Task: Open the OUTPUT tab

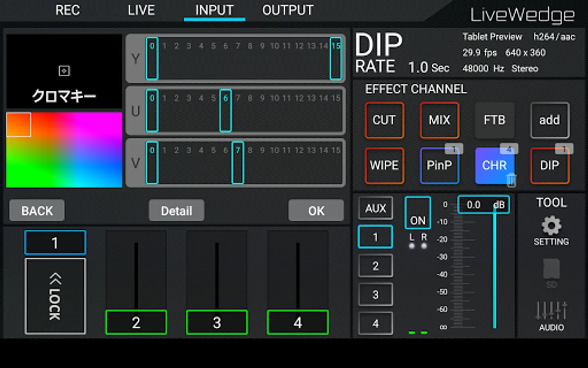Action: (288, 10)
